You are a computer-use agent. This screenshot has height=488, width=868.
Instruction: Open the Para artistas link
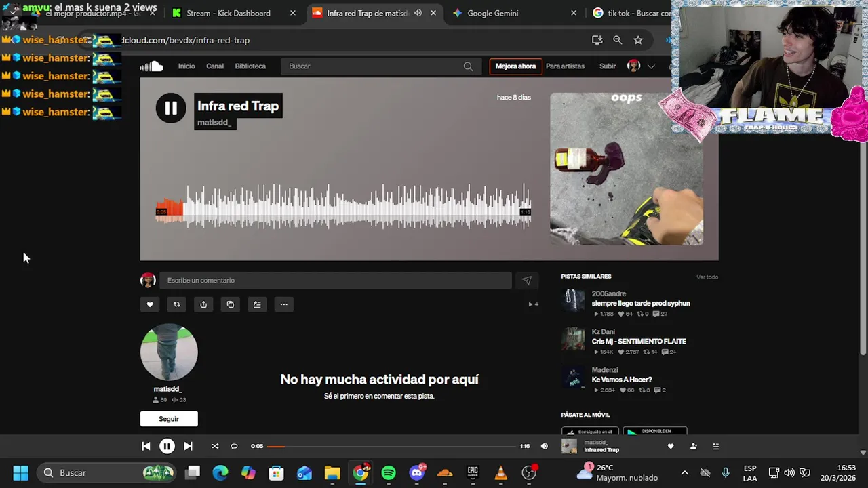(565, 66)
